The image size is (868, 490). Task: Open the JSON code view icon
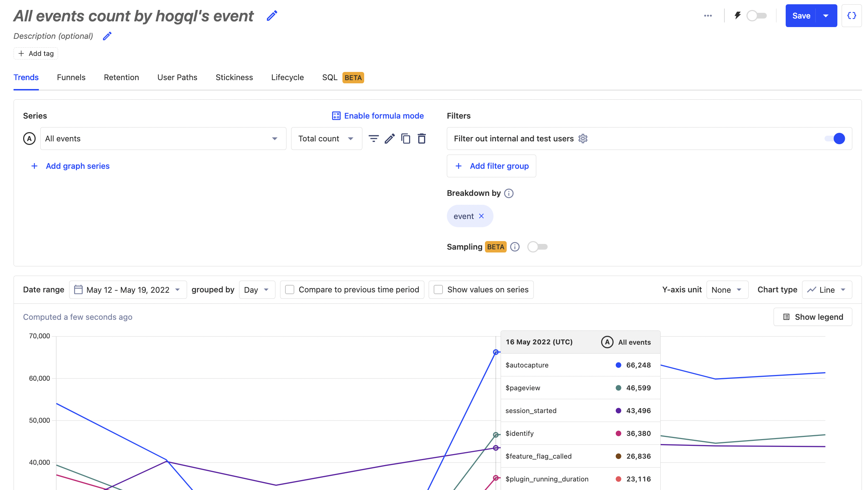point(852,15)
